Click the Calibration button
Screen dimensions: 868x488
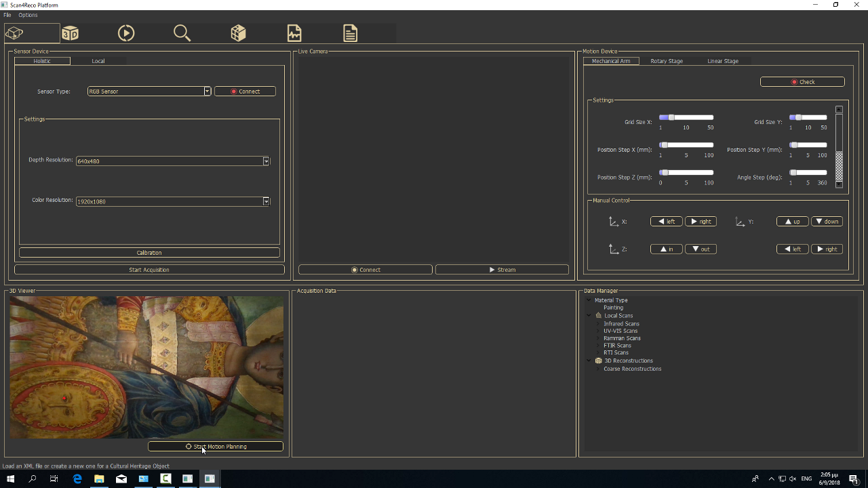click(x=149, y=253)
